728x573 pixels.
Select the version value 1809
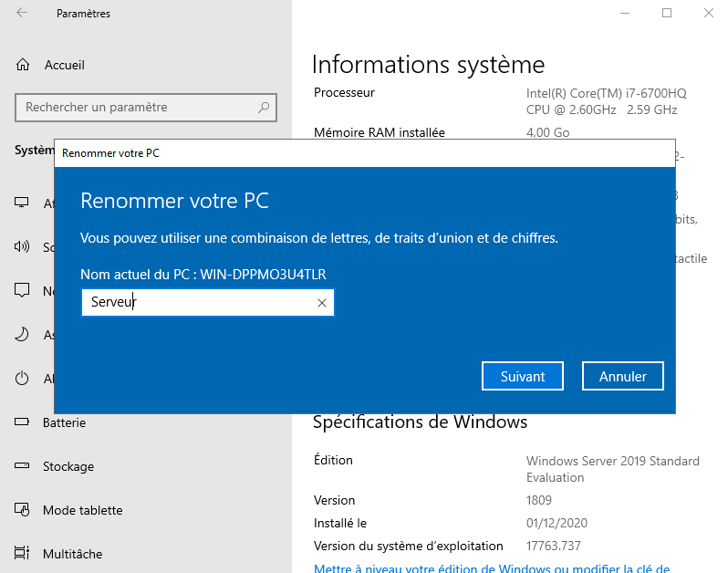click(539, 500)
